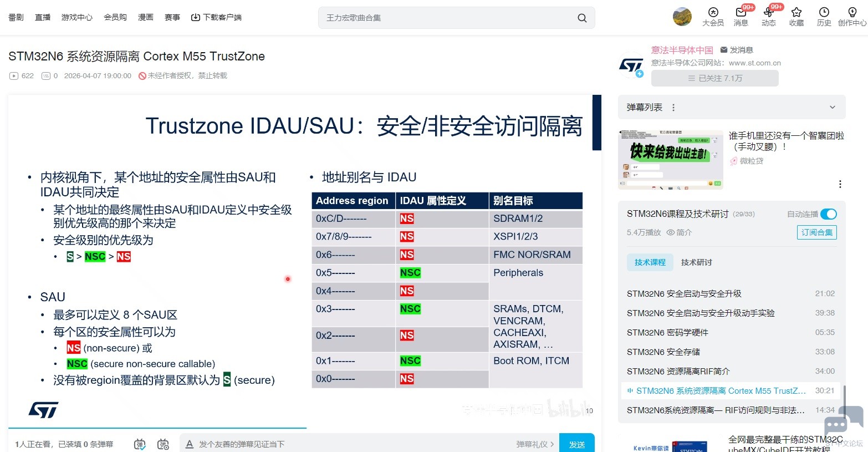The width and height of the screenshot is (868, 452).
Task: Click the danmaku text input field
Action: (x=355, y=444)
